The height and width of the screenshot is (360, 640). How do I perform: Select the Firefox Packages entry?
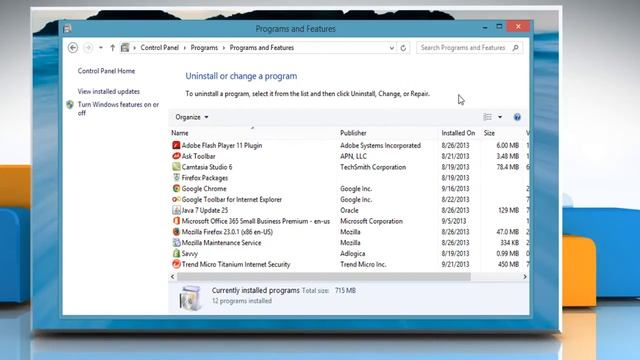pos(205,178)
